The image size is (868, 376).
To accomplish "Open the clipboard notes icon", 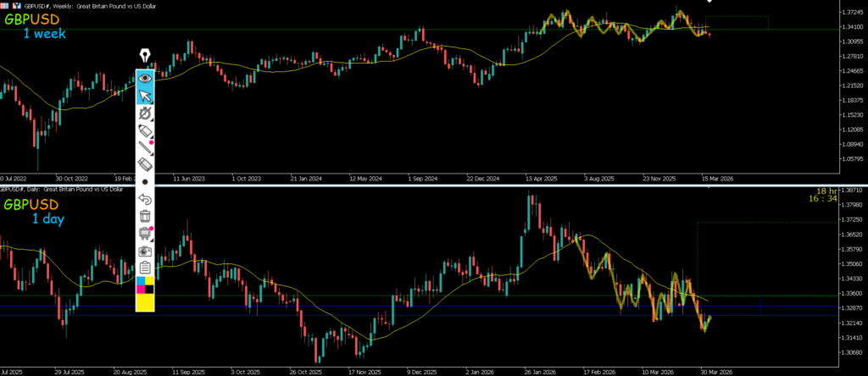I will [145, 268].
